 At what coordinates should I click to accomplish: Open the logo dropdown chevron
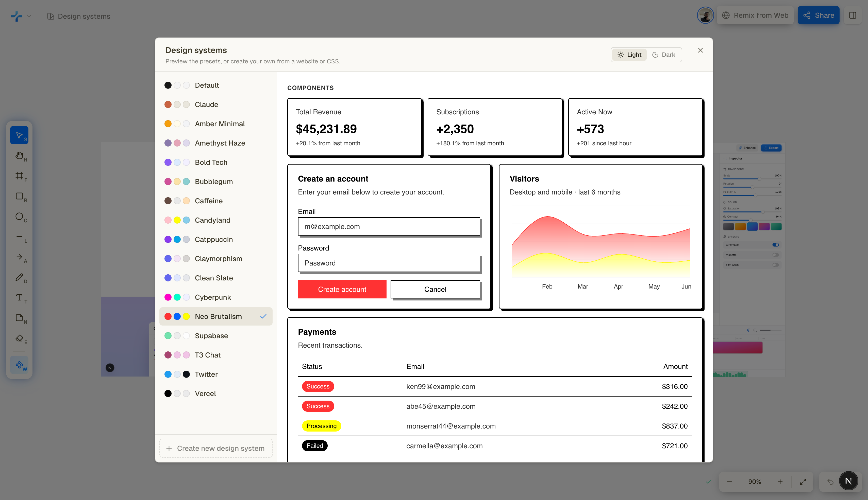pos(29,16)
